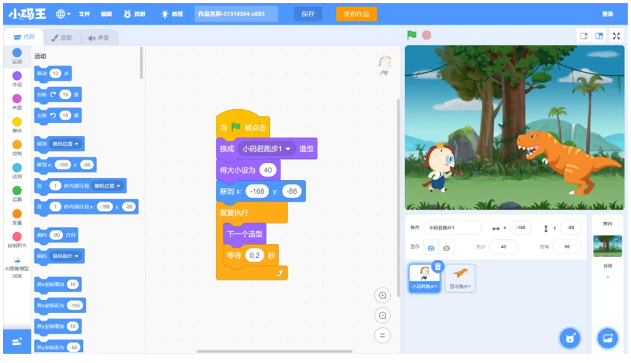
Task: Open the extensions button at bottom left
Action: coord(17,342)
